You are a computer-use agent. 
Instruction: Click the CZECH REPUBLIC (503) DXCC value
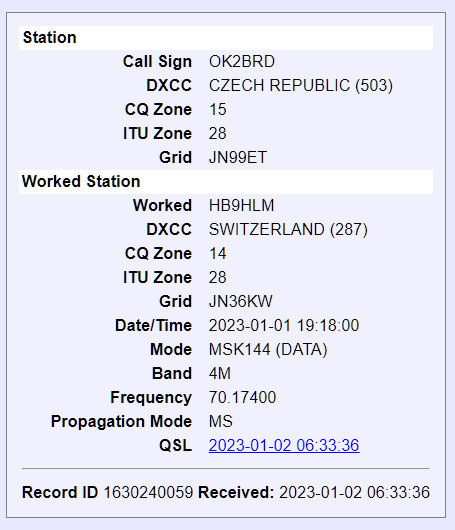click(301, 86)
